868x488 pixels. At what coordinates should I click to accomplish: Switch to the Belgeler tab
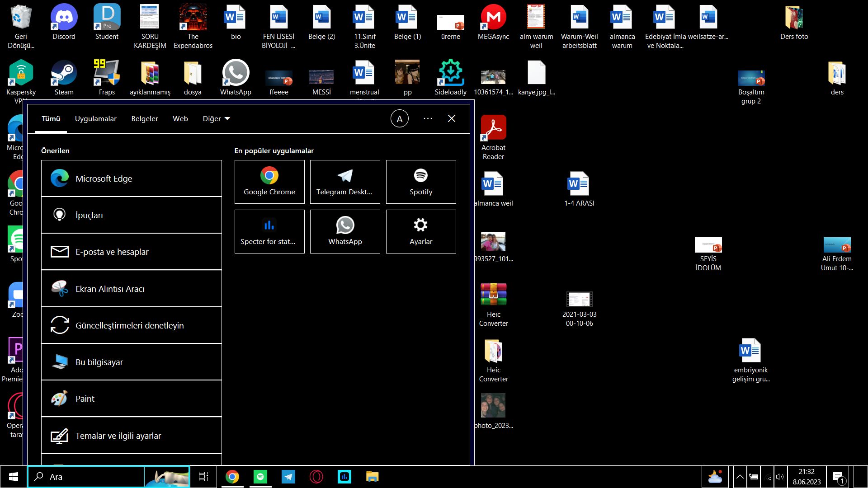pyautogui.click(x=145, y=119)
